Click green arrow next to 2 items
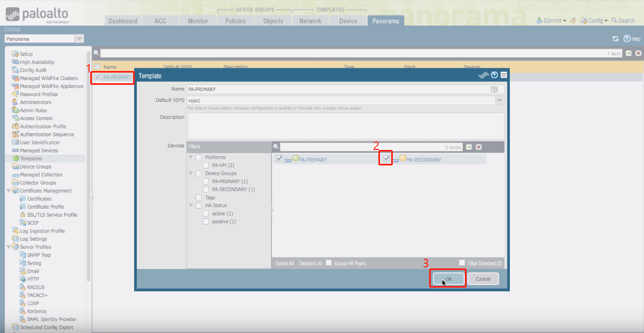Screen dimensions: 644x333 click(x=469, y=147)
